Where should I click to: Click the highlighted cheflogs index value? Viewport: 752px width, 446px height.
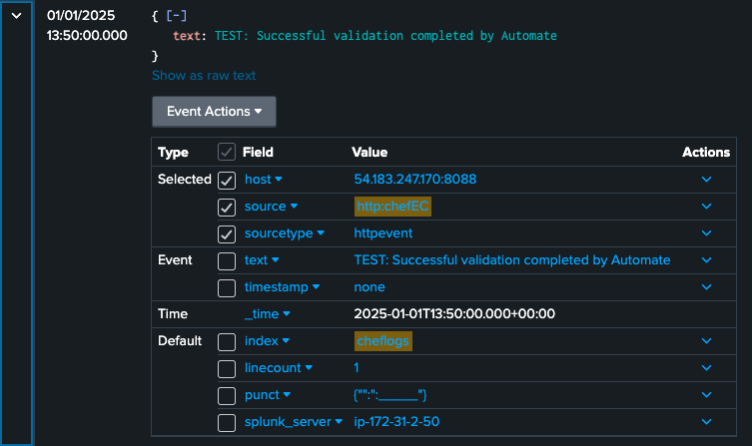click(x=383, y=342)
